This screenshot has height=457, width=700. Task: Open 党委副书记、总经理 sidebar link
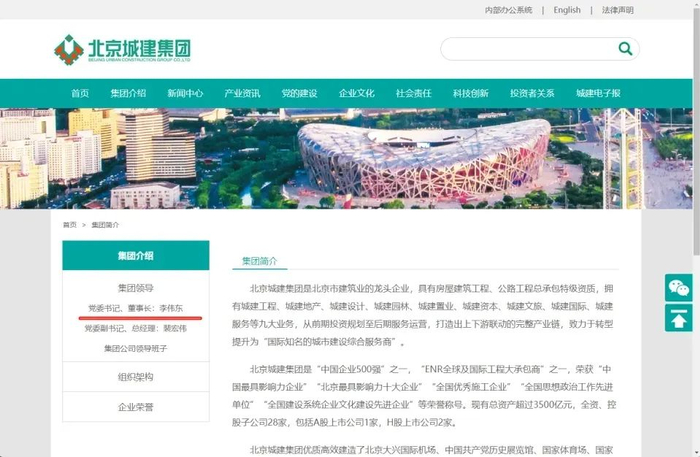(136, 328)
